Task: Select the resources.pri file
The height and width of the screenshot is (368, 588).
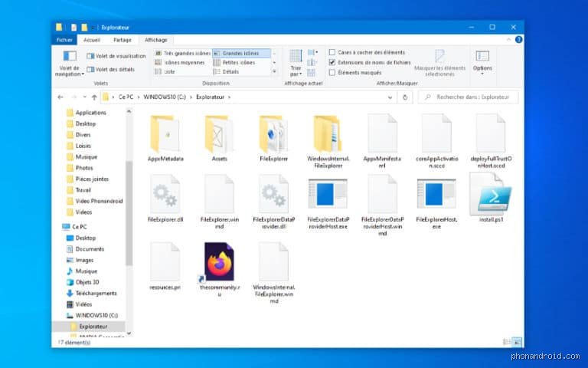Action: (x=165, y=266)
